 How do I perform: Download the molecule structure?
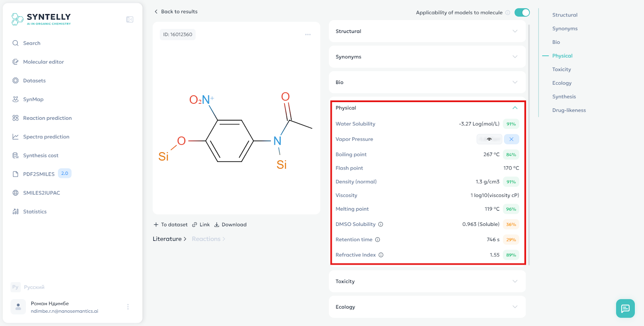[x=230, y=225]
